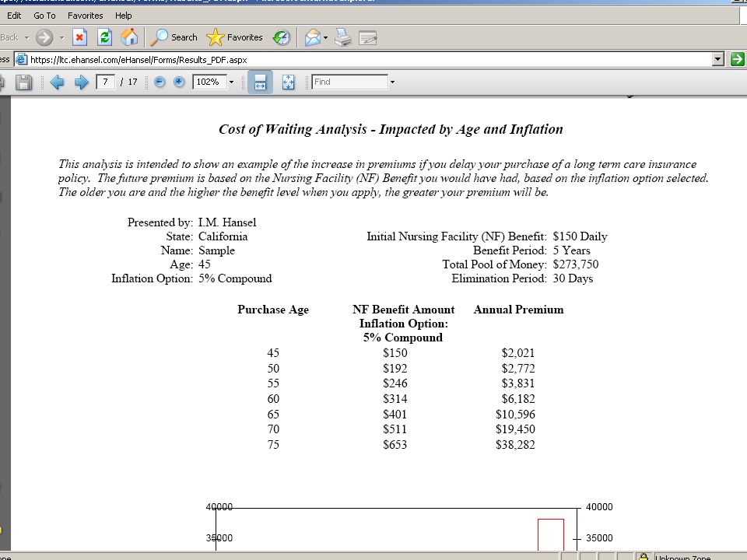Click the $19,450 annual premium value
The height and width of the screenshot is (560, 747).
(515, 429)
